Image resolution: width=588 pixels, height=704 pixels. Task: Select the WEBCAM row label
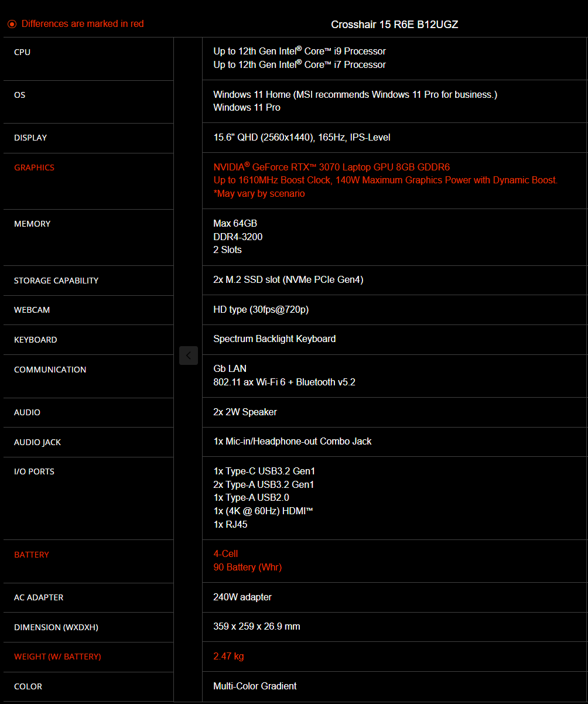32,310
